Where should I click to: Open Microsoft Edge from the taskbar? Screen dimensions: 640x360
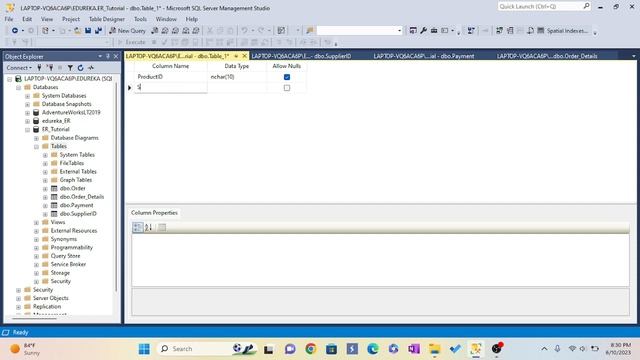pyautogui.click(x=373, y=349)
